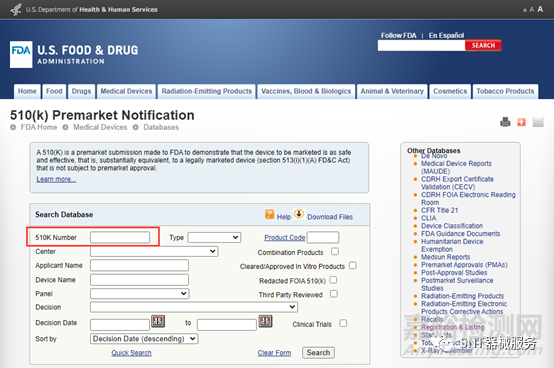Open Medsun Reports link
Screen dimensions: 554x368
(x=446, y=257)
